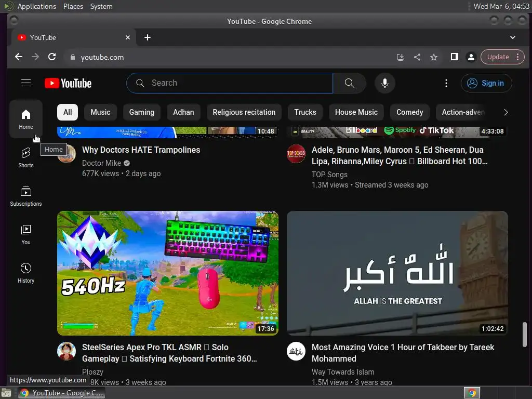This screenshot has height=399, width=532.
Task: Click the YouTube search input field
Action: click(x=230, y=83)
